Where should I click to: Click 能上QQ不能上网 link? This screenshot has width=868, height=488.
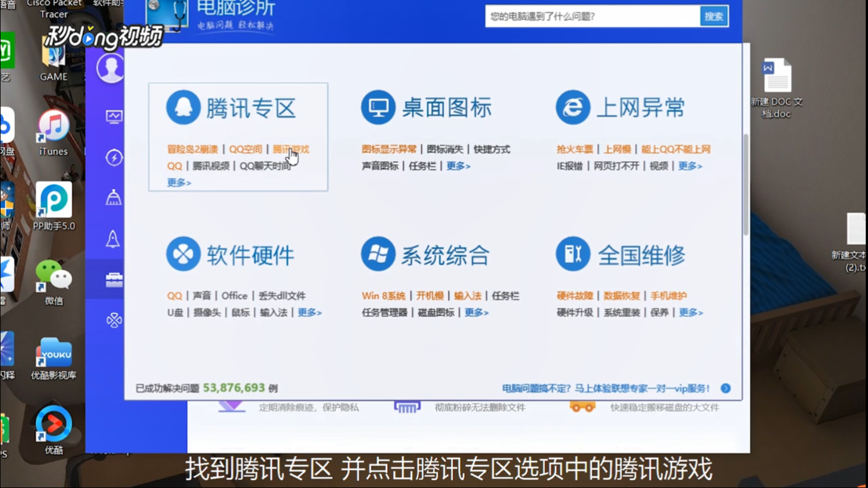pyautogui.click(x=676, y=149)
